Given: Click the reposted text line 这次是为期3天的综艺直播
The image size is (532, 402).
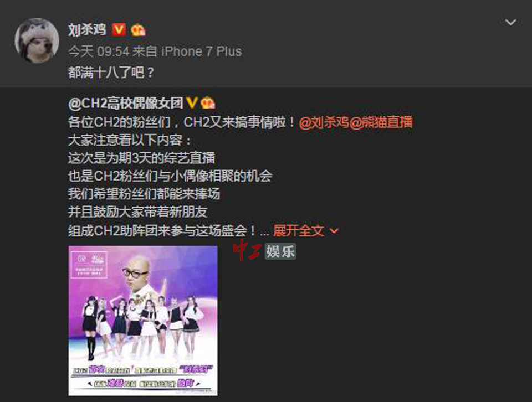Looking at the screenshot, I should (141, 158).
